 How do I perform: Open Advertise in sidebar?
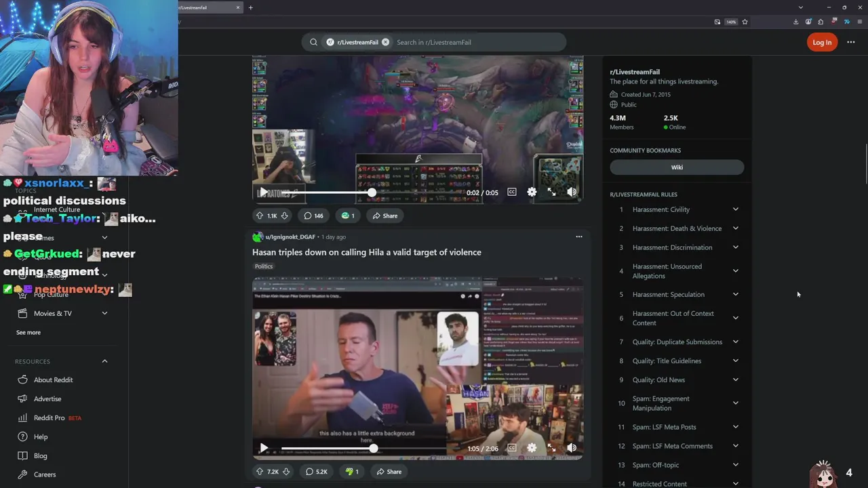(47, 399)
